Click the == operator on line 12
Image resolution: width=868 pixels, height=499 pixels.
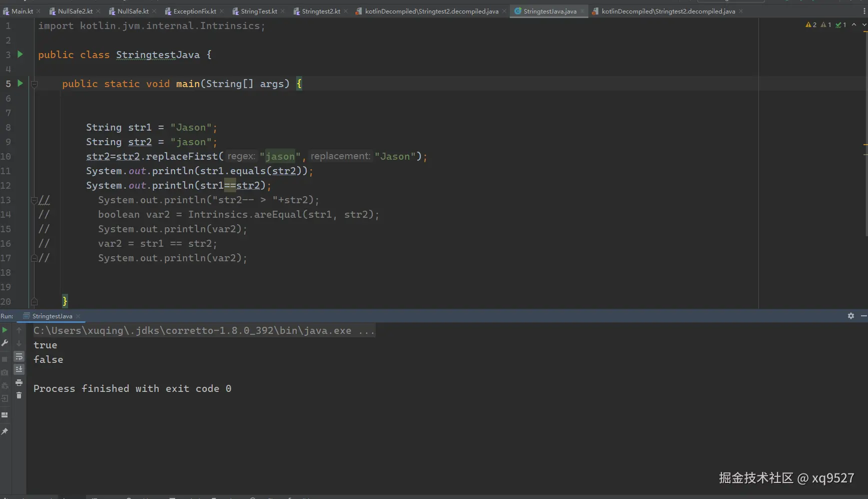pyautogui.click(x=230, y=186)
